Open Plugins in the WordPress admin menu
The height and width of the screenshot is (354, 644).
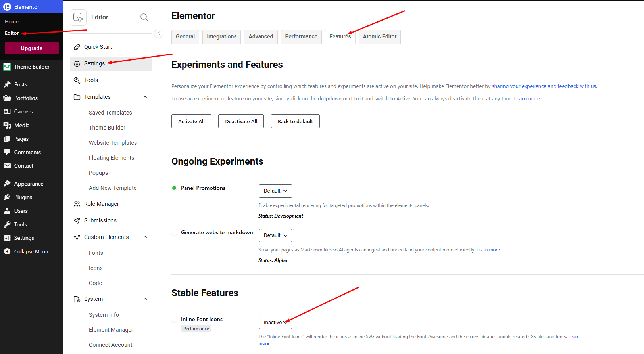click(23, 197)
